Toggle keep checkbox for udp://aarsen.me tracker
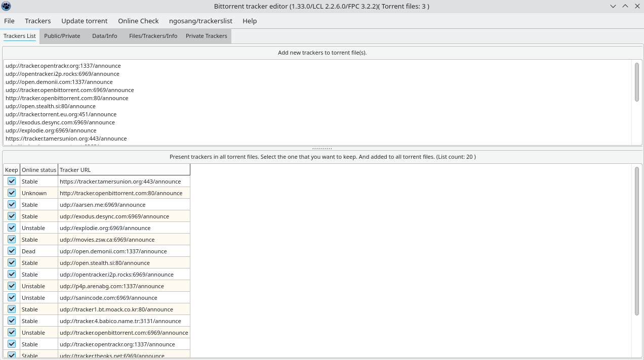Screen dimensions: 644x360 [x=11, y=204]
